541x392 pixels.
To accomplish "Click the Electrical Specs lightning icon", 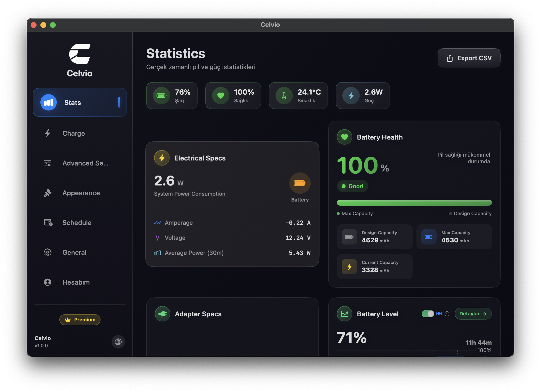I will point(162,158).
